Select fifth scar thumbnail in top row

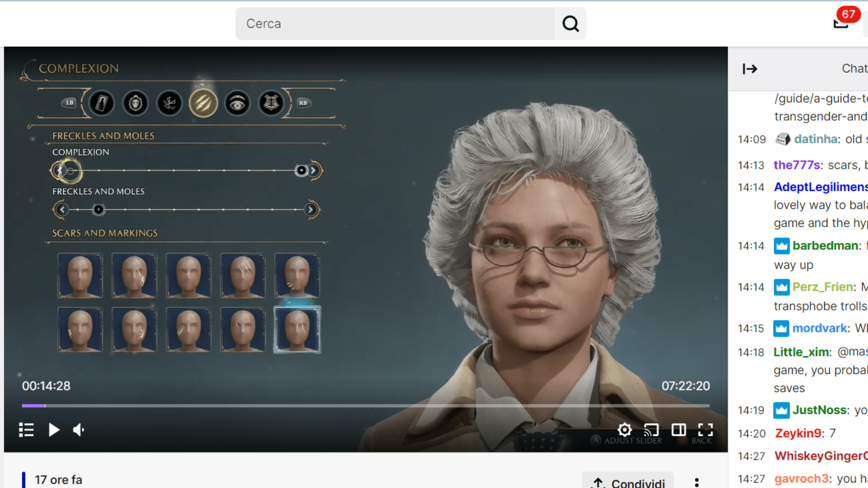(x=297, y=276)
